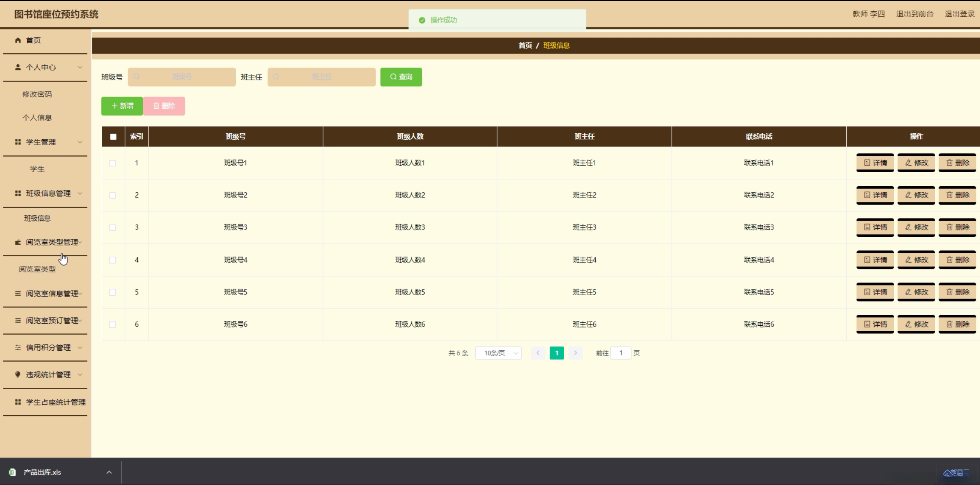The width and height of the screenshot is (980, 485).
Task: Click the lightbulb icon beside 违规统计管理
Action: (18, 374)
